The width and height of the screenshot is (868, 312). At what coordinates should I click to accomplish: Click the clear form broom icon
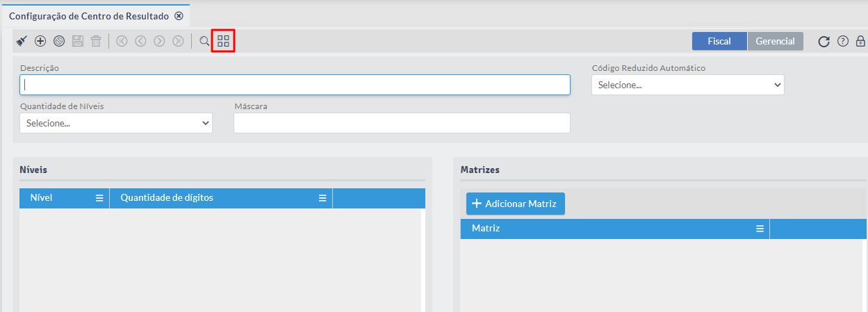(x=22, y=41)
